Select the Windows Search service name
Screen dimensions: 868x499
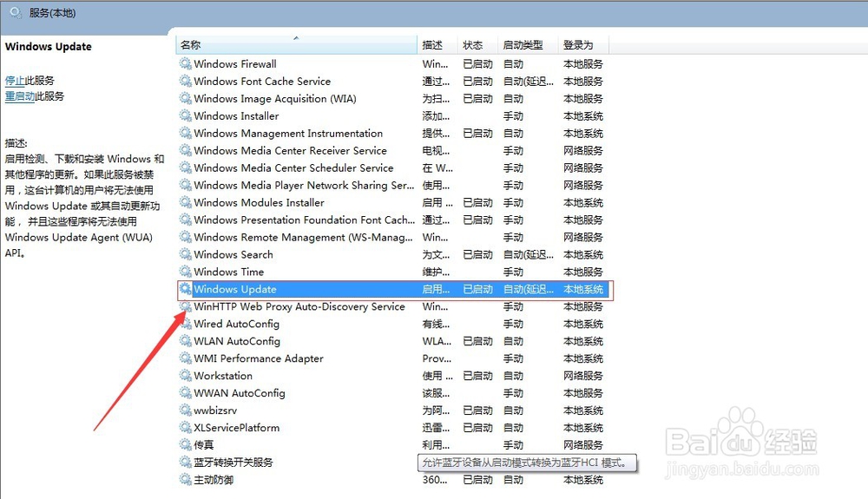233,254
